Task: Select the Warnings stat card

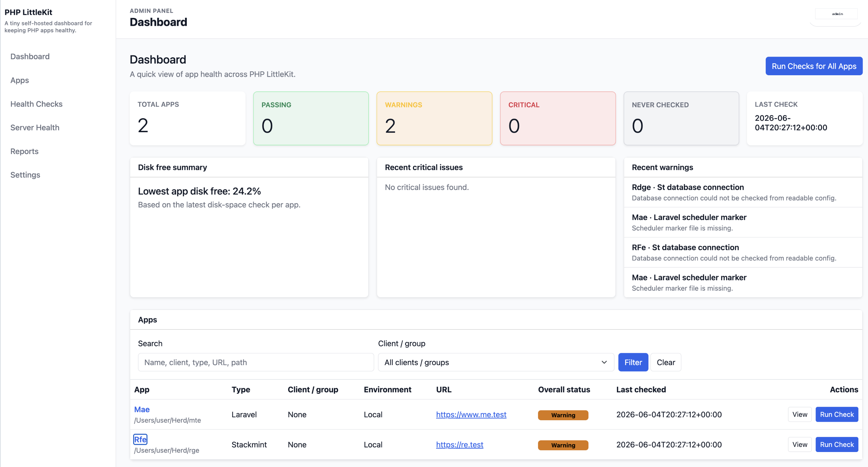Action: (x=434, y=118)
